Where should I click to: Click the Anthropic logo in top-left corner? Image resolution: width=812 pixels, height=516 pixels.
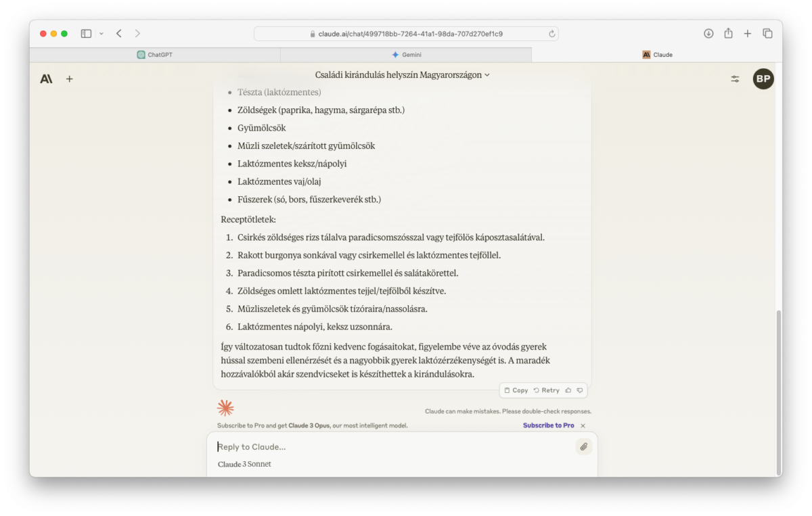pos(46,79)
